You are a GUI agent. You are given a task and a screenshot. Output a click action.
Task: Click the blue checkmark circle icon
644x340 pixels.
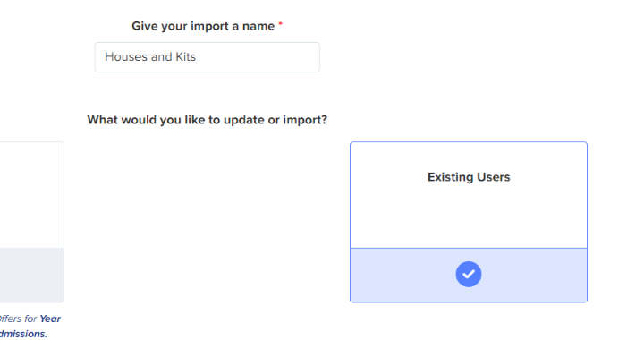point(468,274)
